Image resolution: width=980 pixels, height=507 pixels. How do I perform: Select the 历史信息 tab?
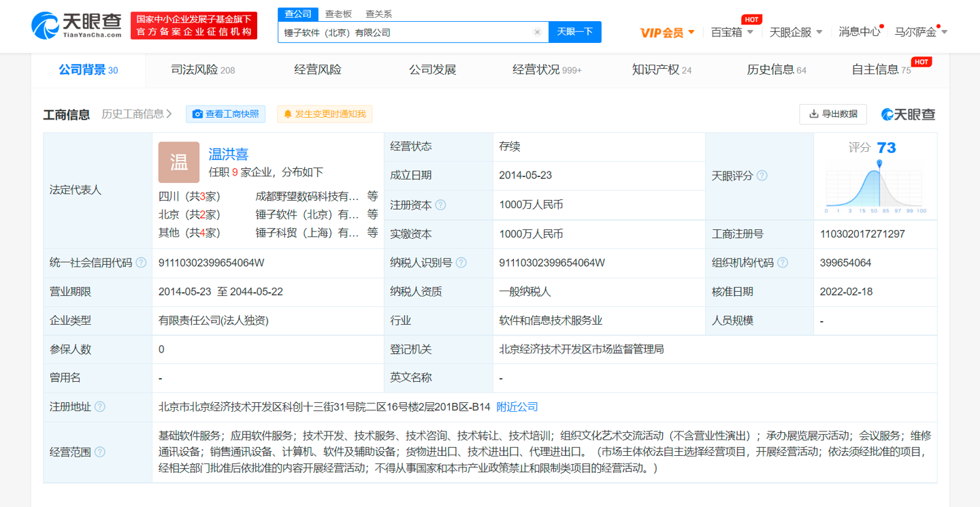[x=777, y=69]
